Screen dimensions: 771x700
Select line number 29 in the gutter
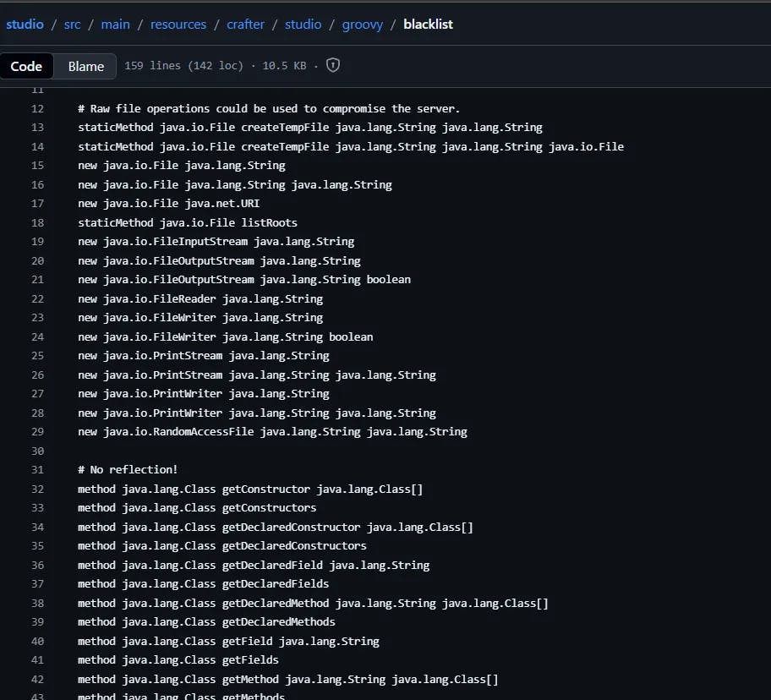[37, 432]
